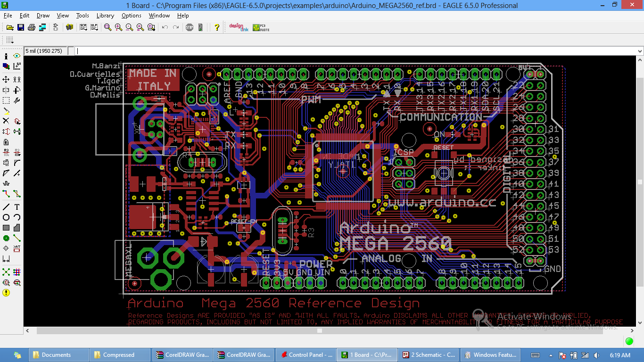Select the Mirror tool
This screenshot has width=644, height=362.
tap(6, 90)
